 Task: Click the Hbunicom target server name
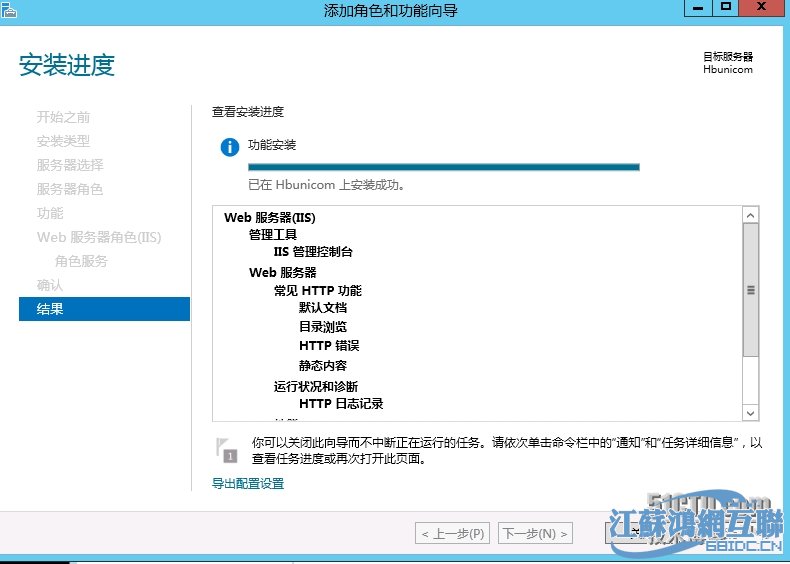(728, 70)
